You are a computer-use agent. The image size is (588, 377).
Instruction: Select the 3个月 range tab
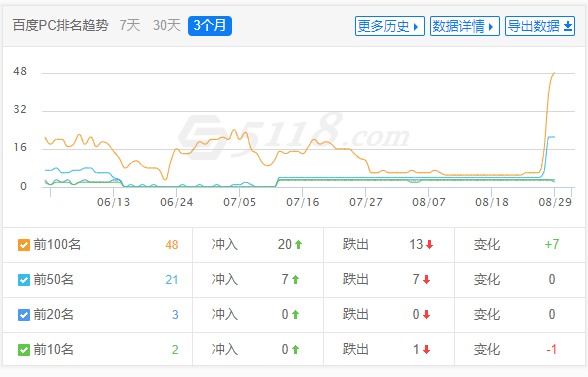210,26
